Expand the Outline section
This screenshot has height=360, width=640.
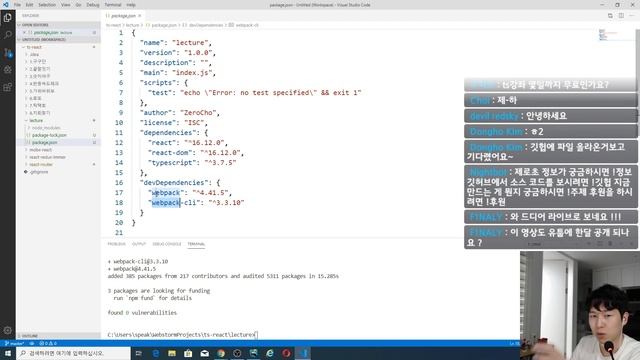point(57,336)
